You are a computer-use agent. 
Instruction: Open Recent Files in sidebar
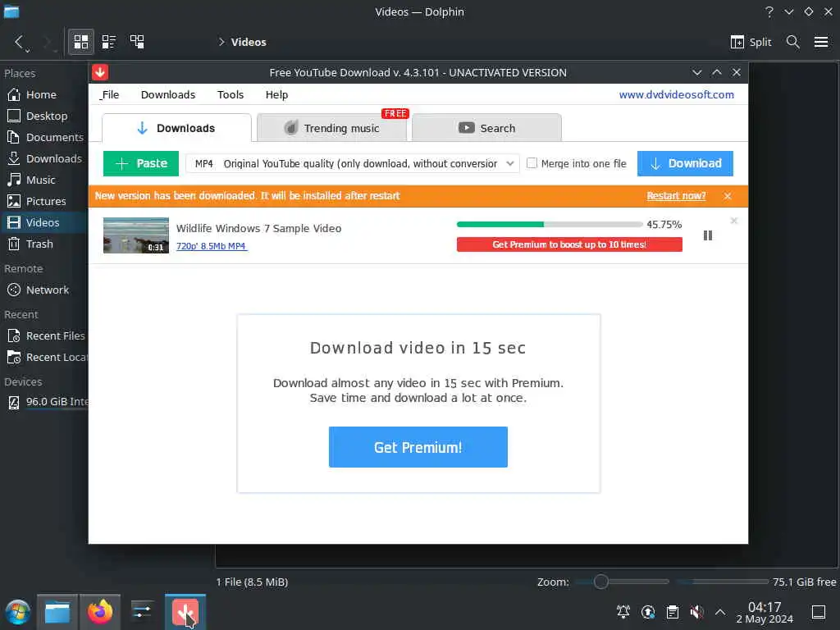pos(44,336)
